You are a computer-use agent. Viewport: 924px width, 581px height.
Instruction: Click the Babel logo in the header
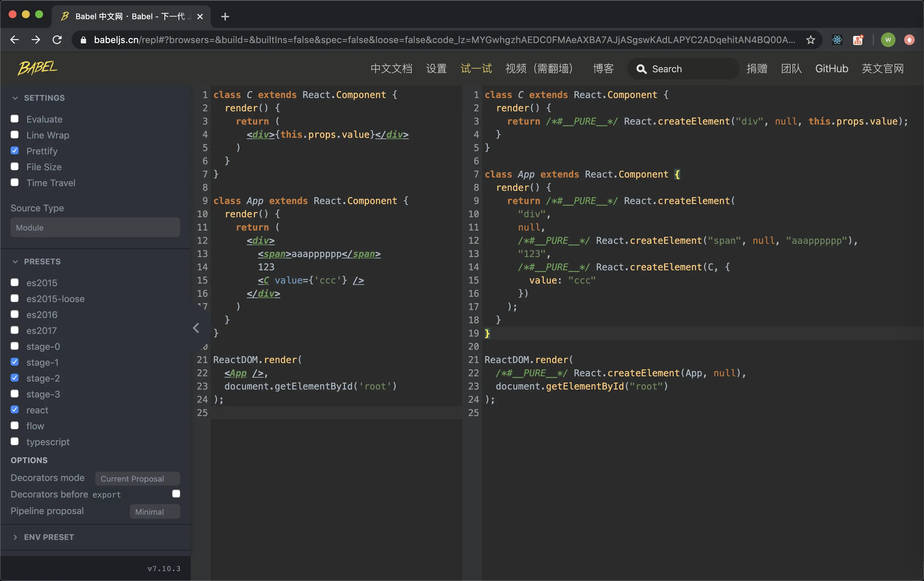(x=37, y=68)
